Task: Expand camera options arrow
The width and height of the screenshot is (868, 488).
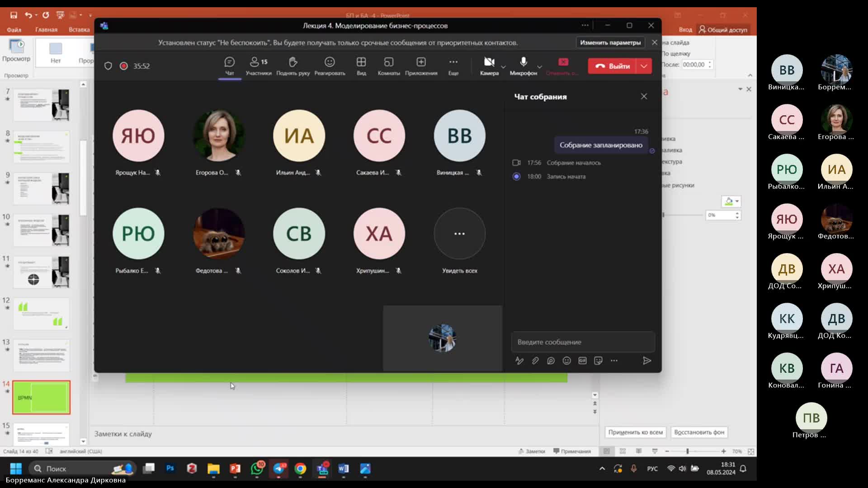Action: 503,67
